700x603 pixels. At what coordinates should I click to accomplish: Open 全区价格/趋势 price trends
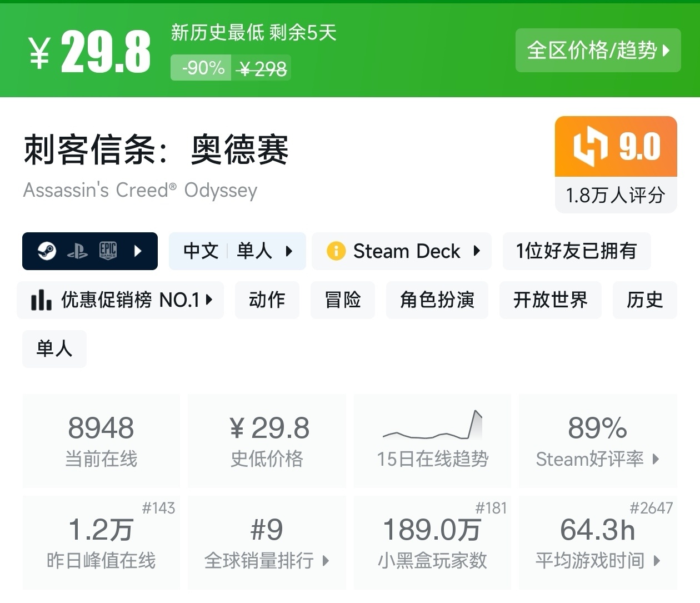coord(598,51)
